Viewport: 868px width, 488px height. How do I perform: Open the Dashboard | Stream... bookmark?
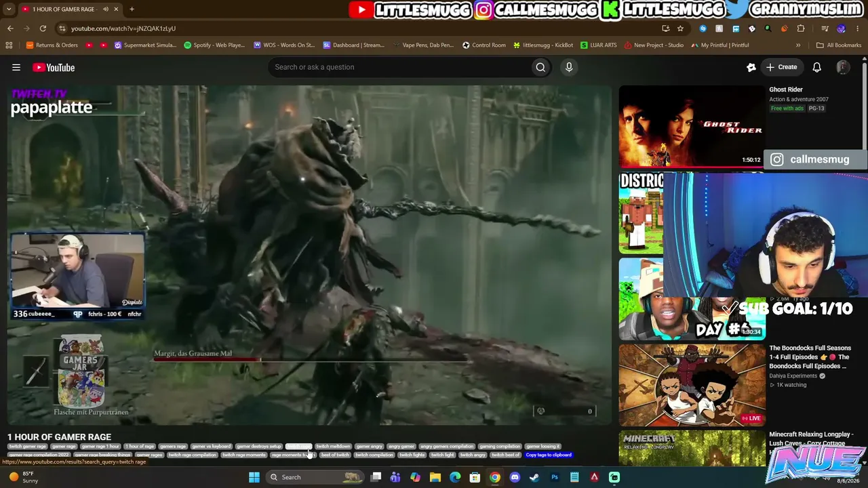pyautogui.click(x=354, y=45)
